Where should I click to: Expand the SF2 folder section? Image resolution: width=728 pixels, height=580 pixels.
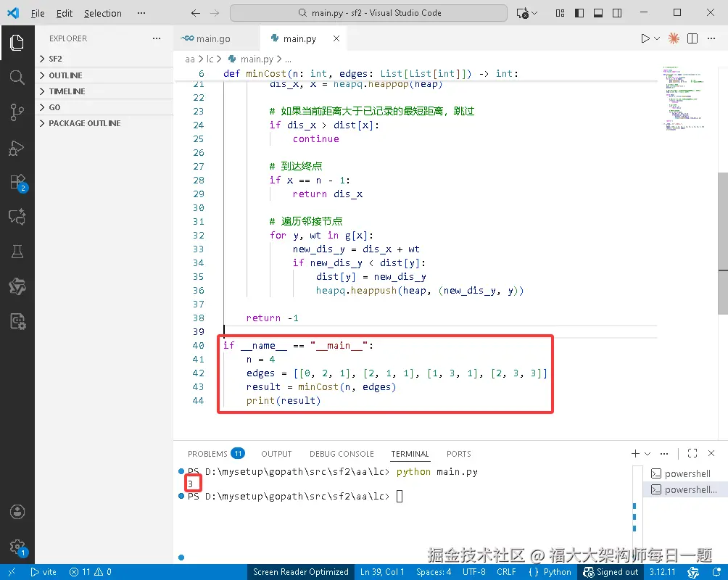[x=104, y=59]
